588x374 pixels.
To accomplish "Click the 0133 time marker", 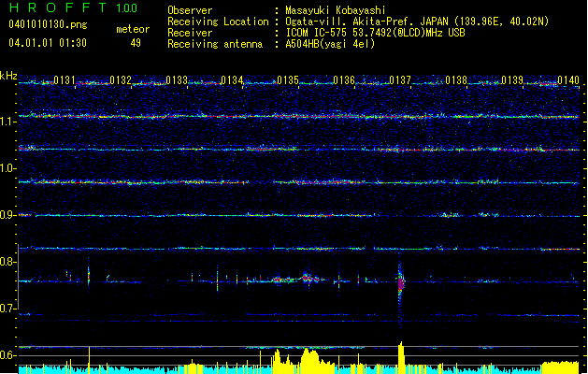I will [x=177, y=79].
